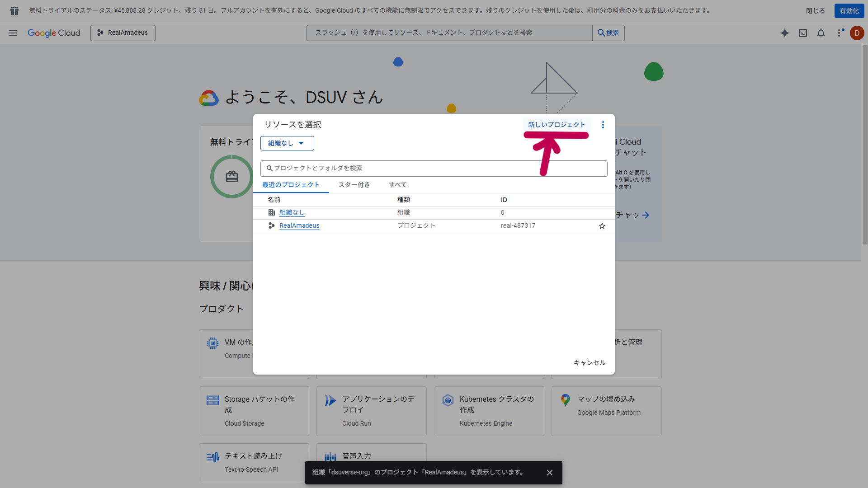Viewport: 868px width, 488px height.
Task: Click the user account avatar D
Action: tap(857, 33)
